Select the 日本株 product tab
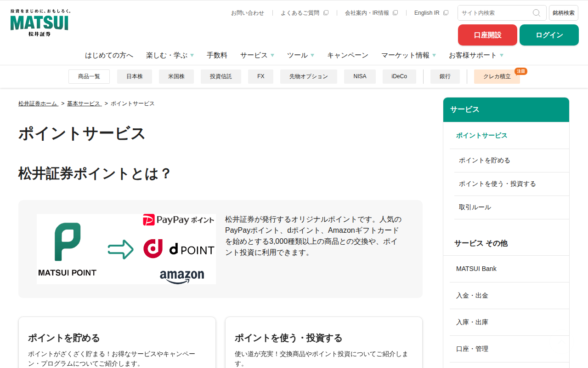This screenshot has width=588, height=368. click(x=135, y=76)
